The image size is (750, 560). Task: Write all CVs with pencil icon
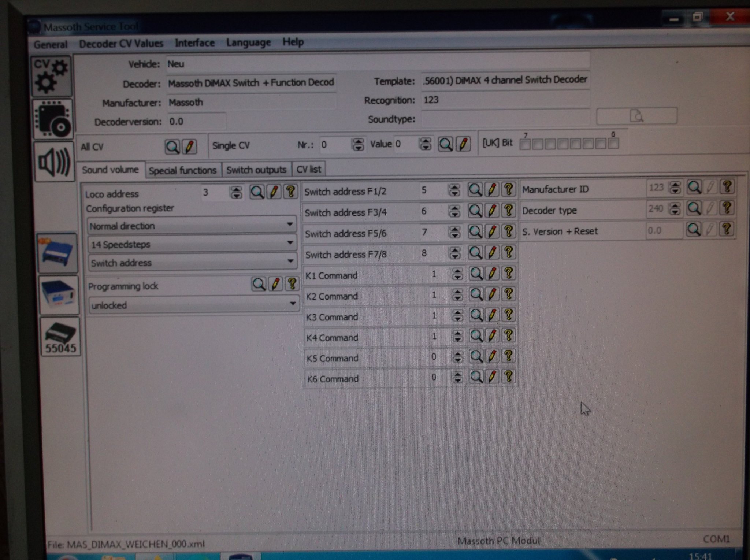(x=189, y=147)
